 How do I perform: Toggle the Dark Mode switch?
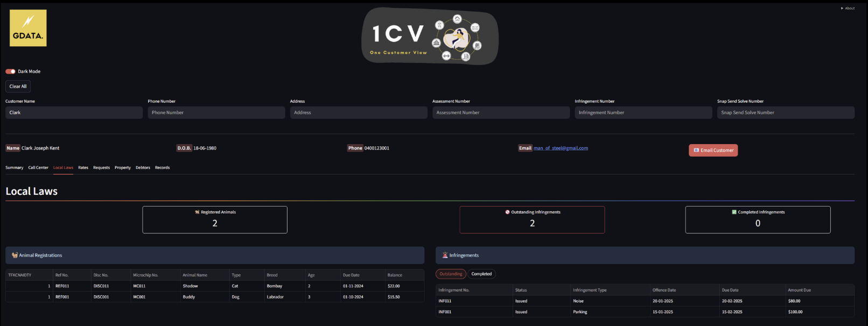pyautogui.click(x=10, y=71)
